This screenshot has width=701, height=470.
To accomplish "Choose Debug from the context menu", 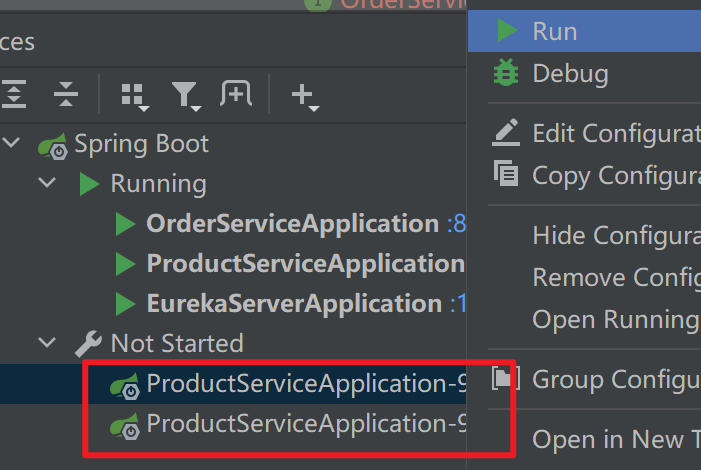I will click(584, 73).
